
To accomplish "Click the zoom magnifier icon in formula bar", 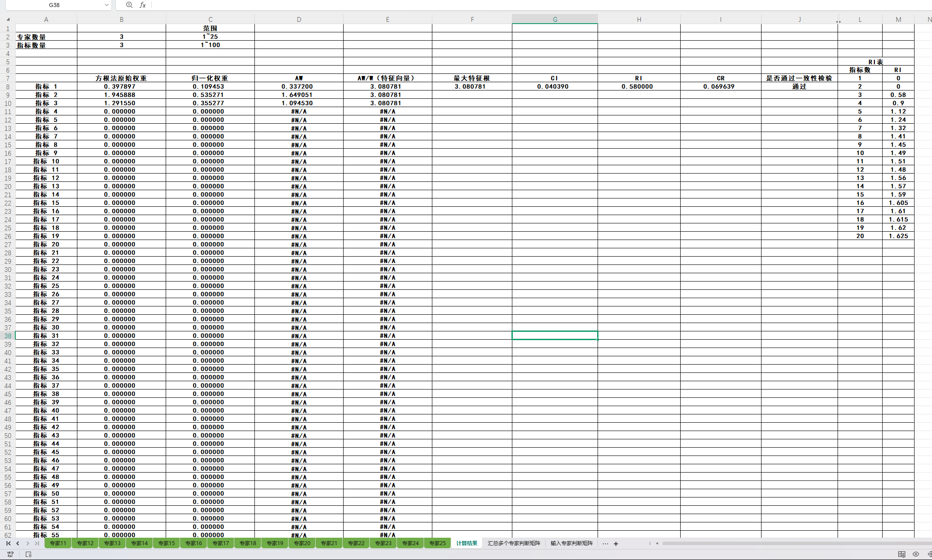I will pos(129,5).
